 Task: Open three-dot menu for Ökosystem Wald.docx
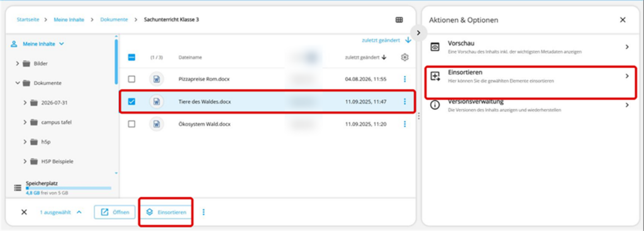click(404, 124)
